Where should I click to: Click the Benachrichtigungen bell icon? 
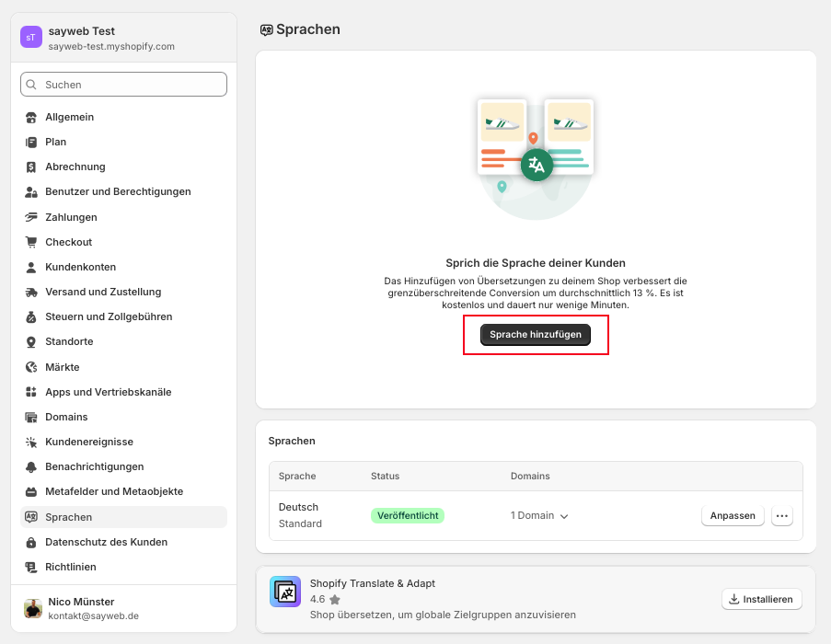click(31, 466)
